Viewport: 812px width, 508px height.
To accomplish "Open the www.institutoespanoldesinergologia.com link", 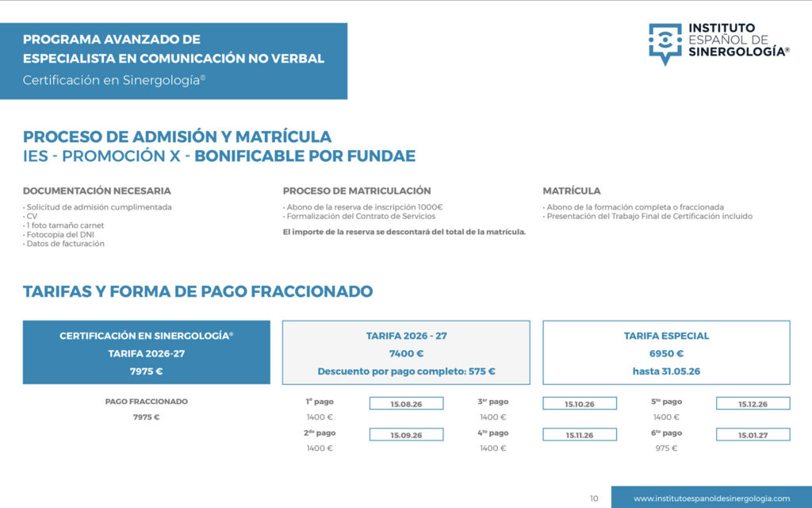I will click(x=711, y=498).
